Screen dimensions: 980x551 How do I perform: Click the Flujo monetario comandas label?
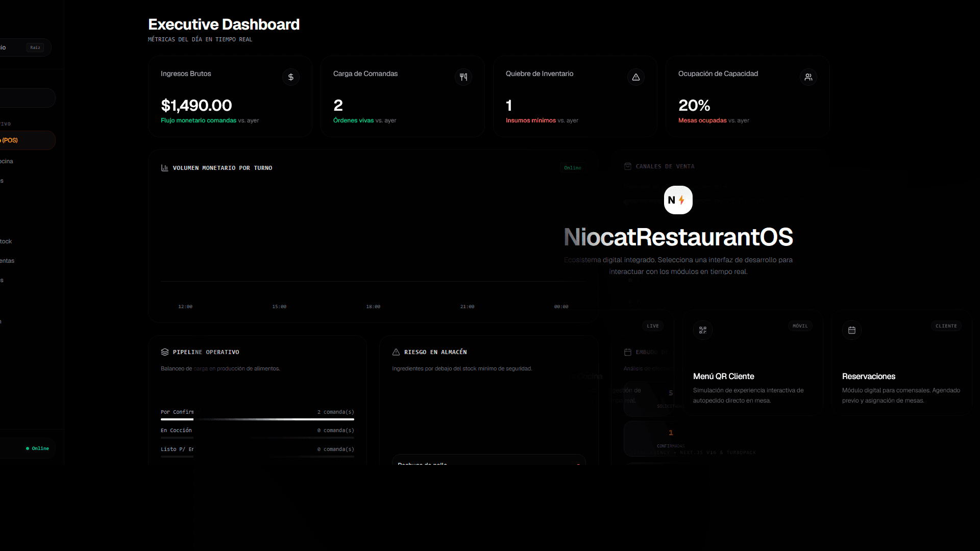click(199, 120)
